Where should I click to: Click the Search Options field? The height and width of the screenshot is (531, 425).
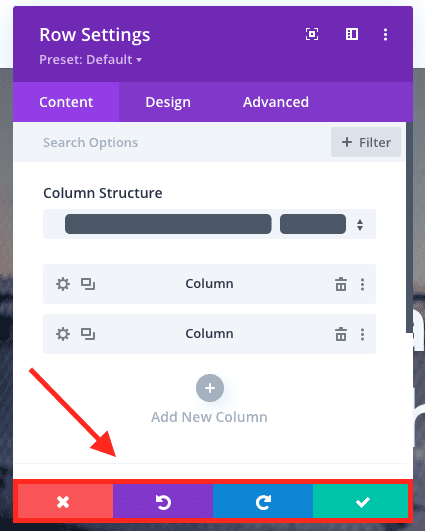(169, 143)
